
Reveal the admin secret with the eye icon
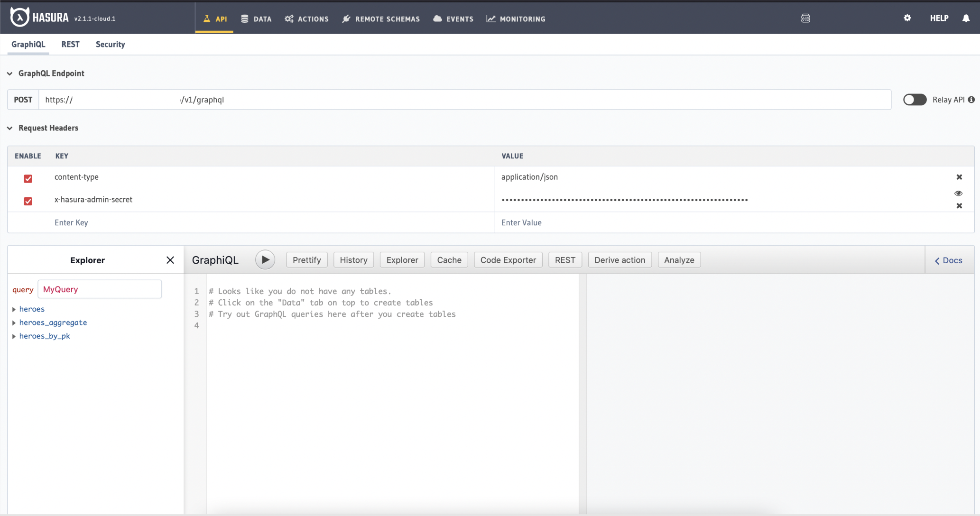[x=958, y=193]
